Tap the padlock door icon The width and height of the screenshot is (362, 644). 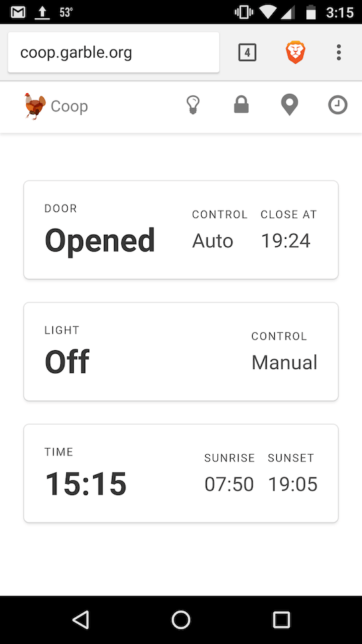(x=241, y=105)
